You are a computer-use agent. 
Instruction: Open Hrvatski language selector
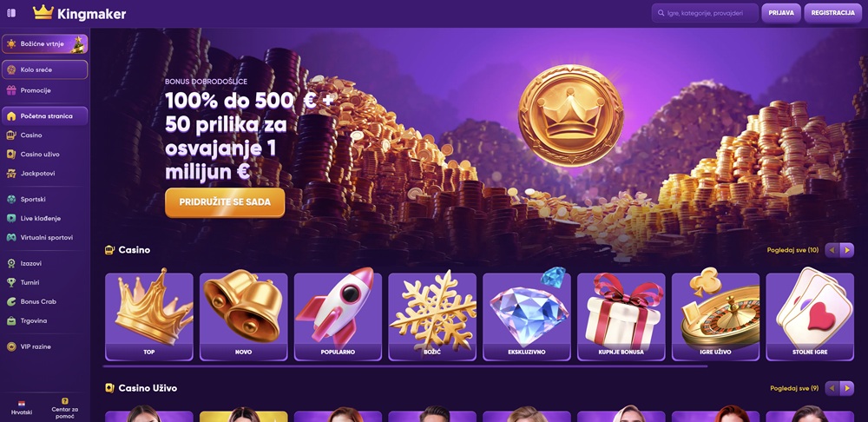pyautogui.click(x=23, y=407)
